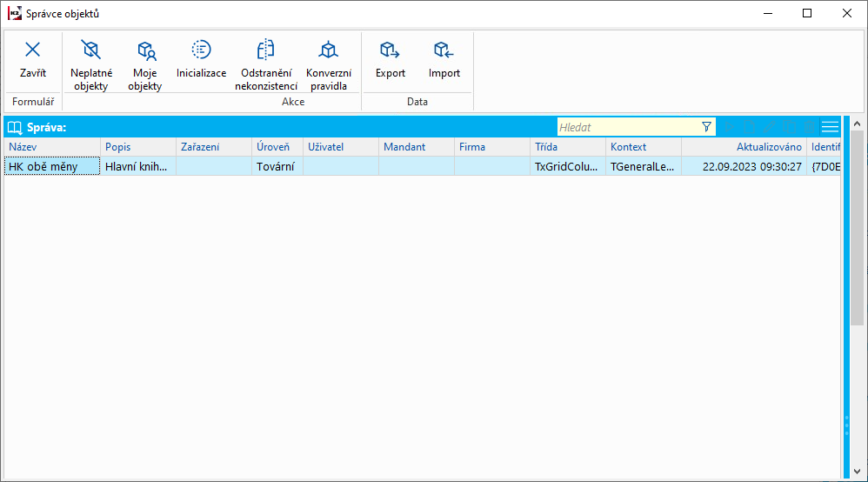868x482 pixels.
Task: Click the Identif column header
Action: [825, 147]
